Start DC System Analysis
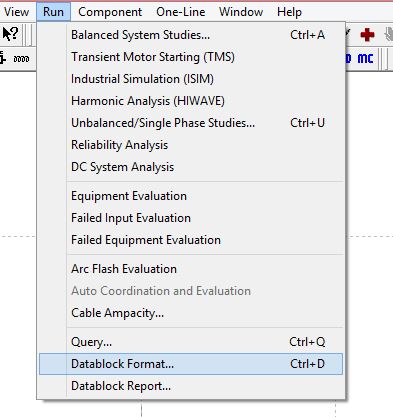 (x=191, y=167)
